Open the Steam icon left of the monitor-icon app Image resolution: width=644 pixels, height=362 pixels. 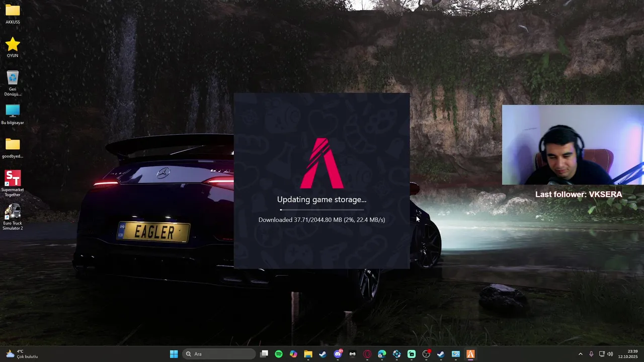click(441, 354)
